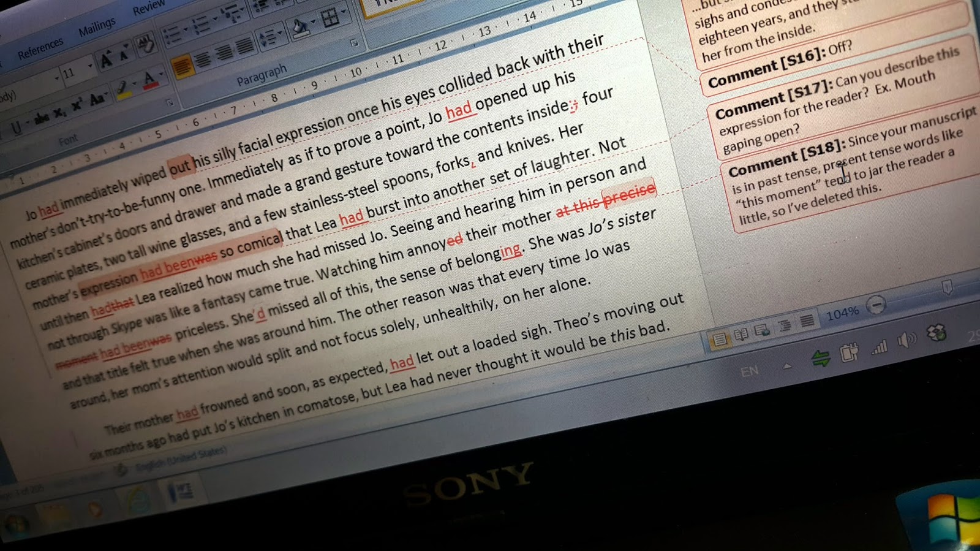Open the Windows Start menu
Image resolution: width=980 pixels, height=551 pixels.
point(17,525)
